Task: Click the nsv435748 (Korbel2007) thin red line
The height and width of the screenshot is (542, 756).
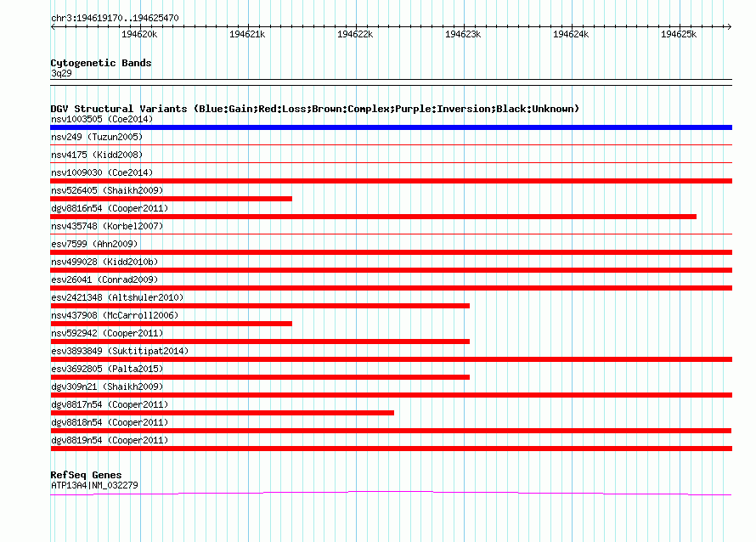Action: pos(391,234)
